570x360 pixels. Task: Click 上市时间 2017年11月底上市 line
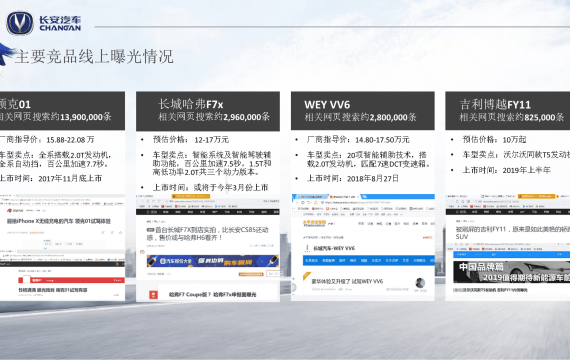coord(51,178)
